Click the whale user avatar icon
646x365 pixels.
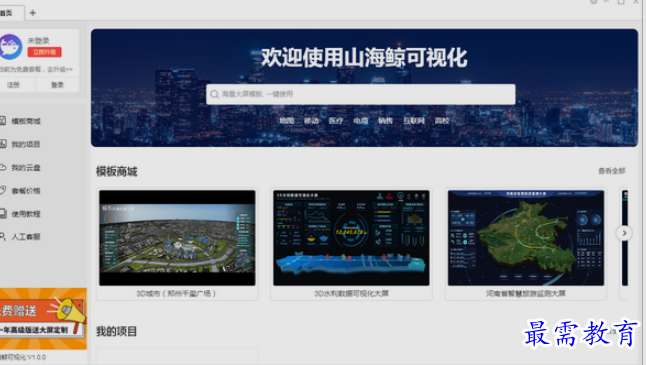[10, 47]
